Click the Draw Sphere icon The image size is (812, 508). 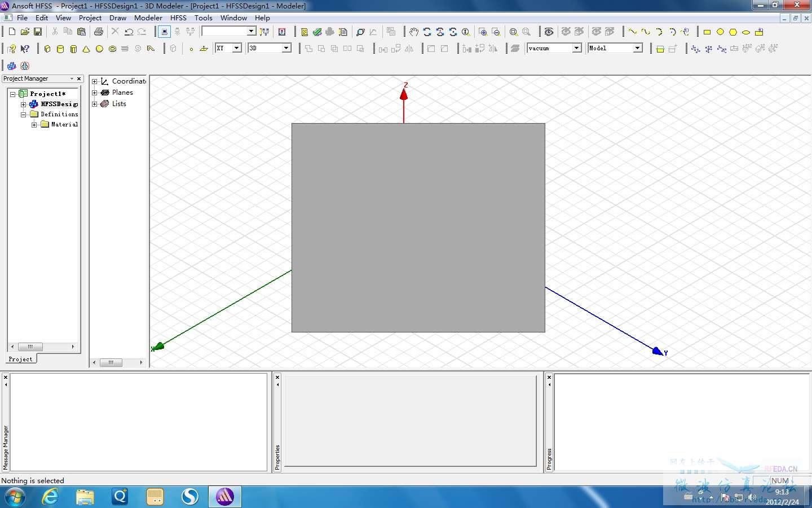[x=99, y=49]
